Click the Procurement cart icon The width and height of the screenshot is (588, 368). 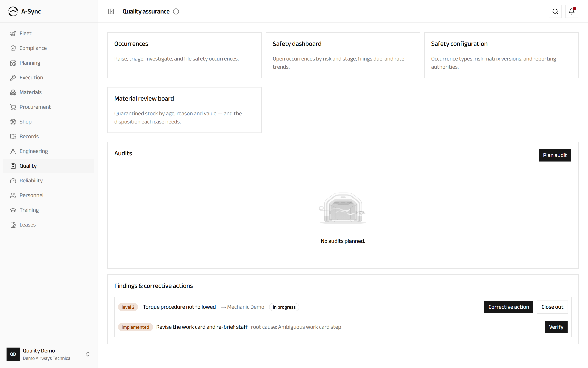pyautogui.click(x=13, y=107)
